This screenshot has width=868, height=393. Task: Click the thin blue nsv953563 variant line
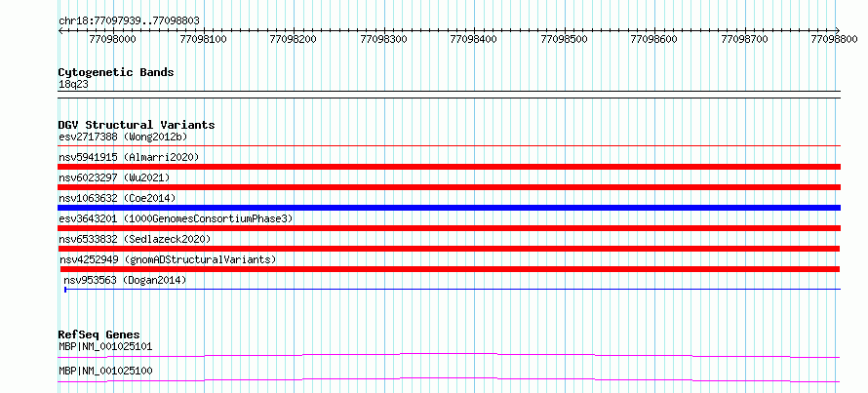453,289
